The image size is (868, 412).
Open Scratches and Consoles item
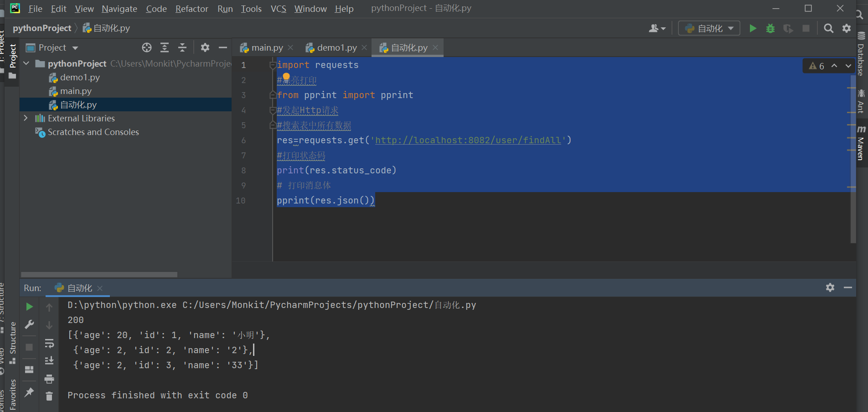point(93,132)
